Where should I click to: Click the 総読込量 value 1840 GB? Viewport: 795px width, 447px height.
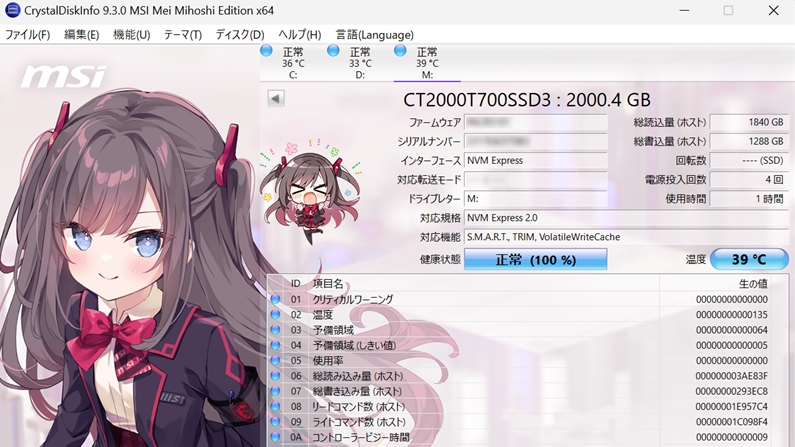click(749, 122)
